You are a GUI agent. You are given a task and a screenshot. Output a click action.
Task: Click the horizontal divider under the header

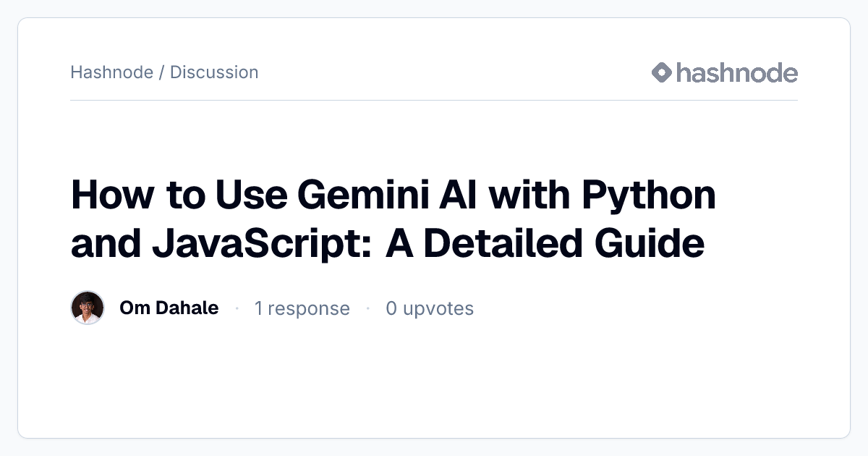pyautogui.click(x=434, y=100)
